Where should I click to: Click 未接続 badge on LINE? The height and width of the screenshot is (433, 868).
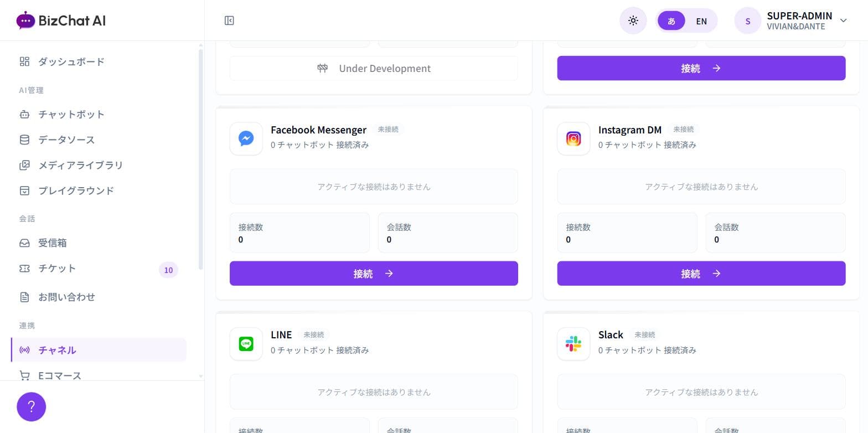coord(314,334)
